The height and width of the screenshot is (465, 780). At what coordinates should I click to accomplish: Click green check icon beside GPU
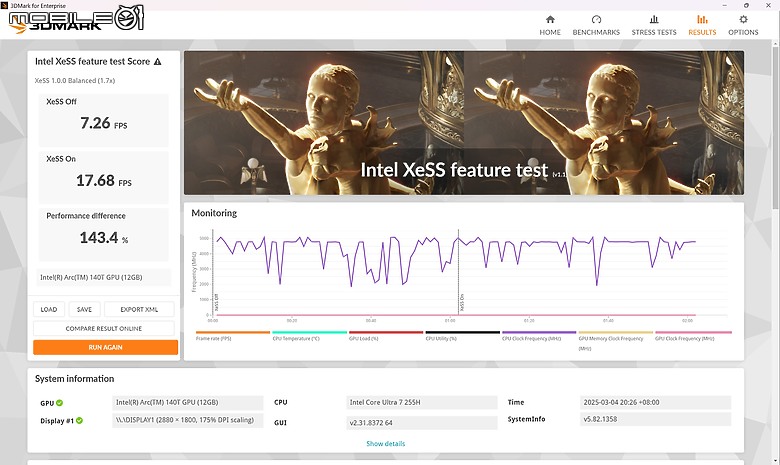(59, 403)
